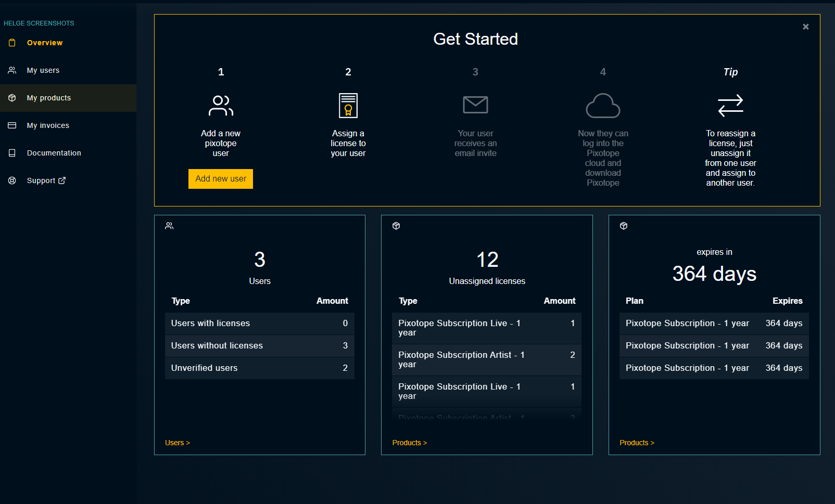Close the Get Started panel
The image size is (835, 504).
coord(806,27)
